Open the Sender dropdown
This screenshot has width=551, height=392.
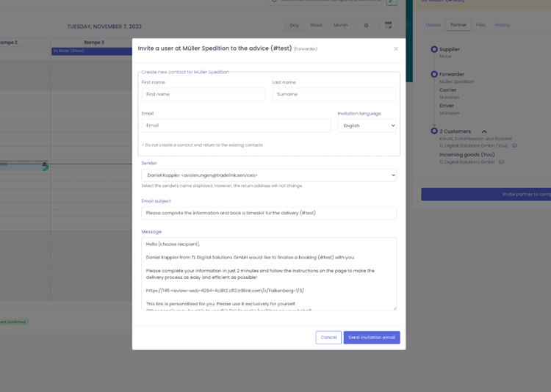[269, 175]
